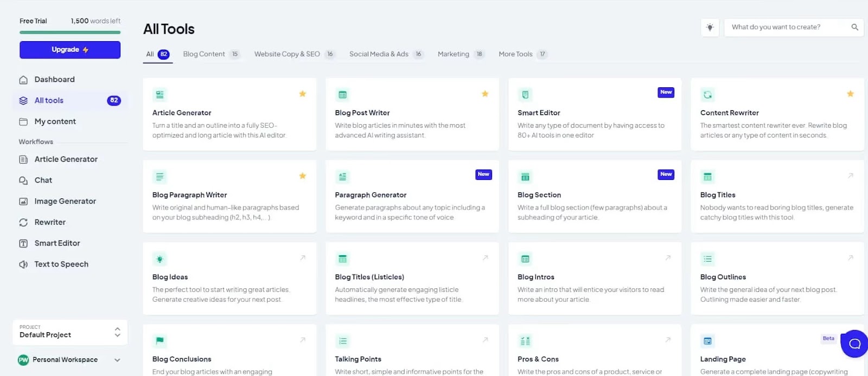
Task: Click the Blog Section card title
Action: tap(539, 195)
